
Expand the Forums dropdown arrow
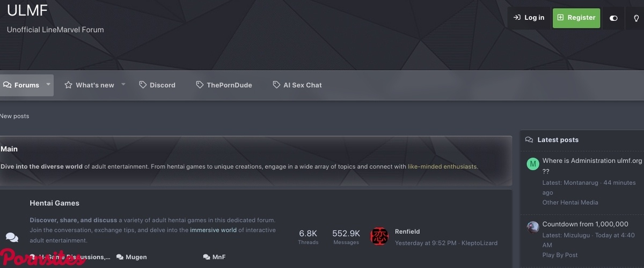[48, 85]
